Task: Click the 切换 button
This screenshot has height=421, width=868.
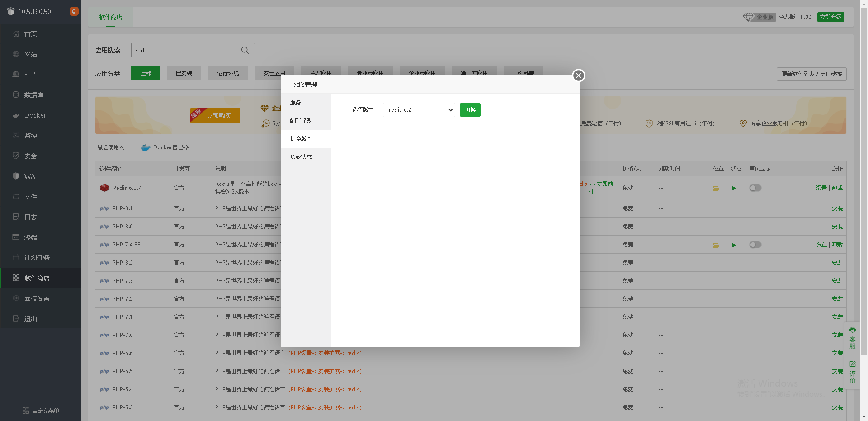Action: pyautogui.click(x=470, y=110)
